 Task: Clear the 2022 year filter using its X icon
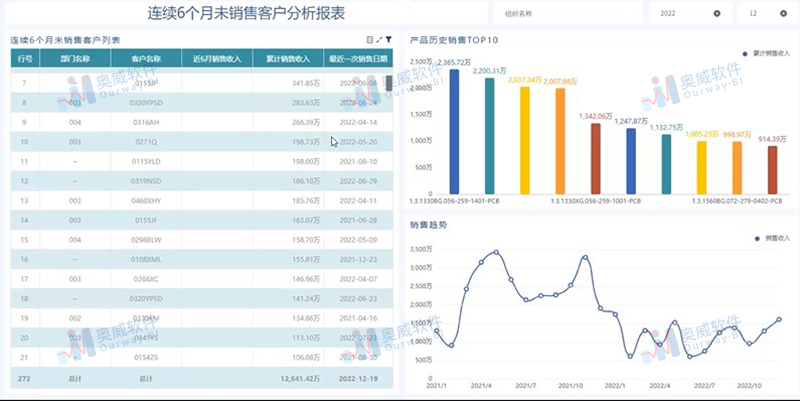717,14
